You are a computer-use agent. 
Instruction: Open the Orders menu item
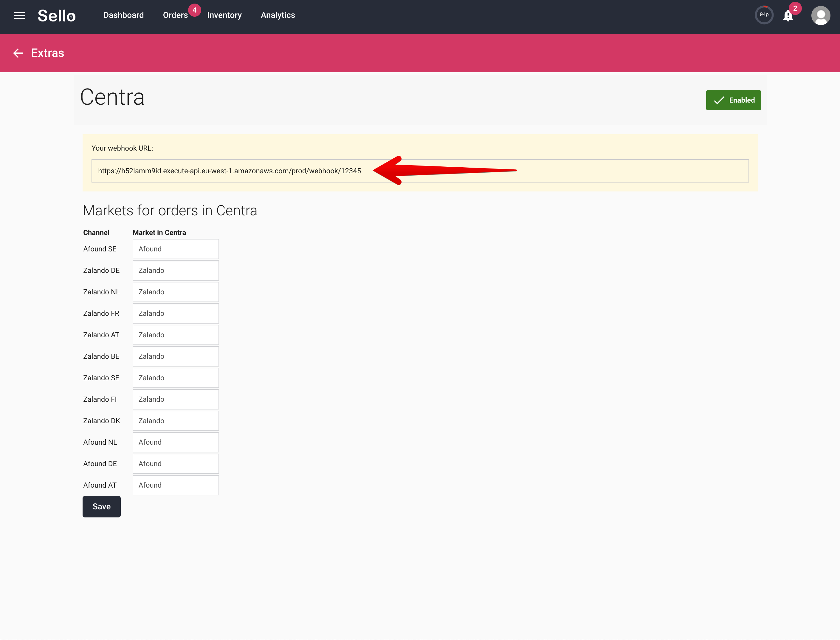click(x=176, y=15)
